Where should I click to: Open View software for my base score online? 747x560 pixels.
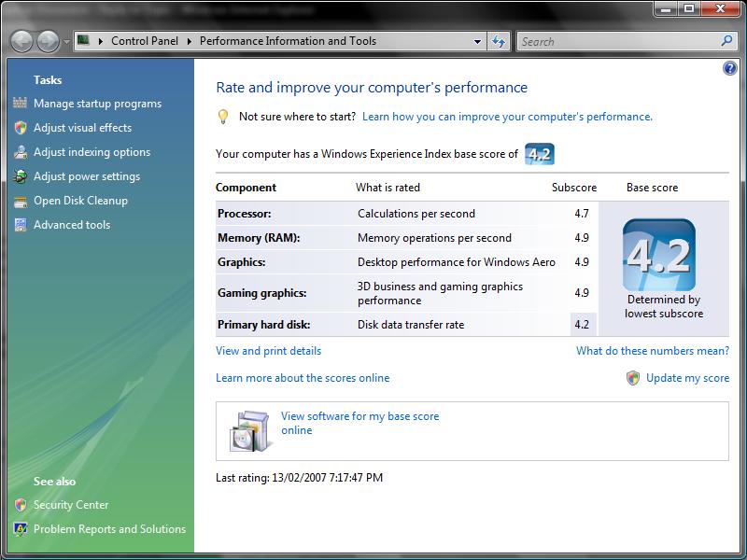pos(359,423)
